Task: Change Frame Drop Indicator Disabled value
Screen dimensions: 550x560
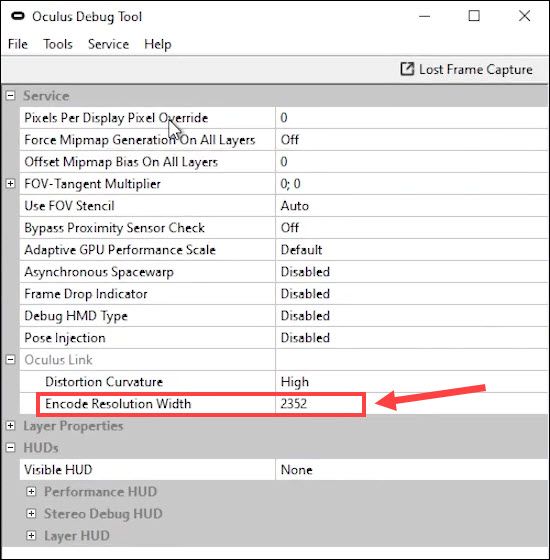Action: point(412,294)
